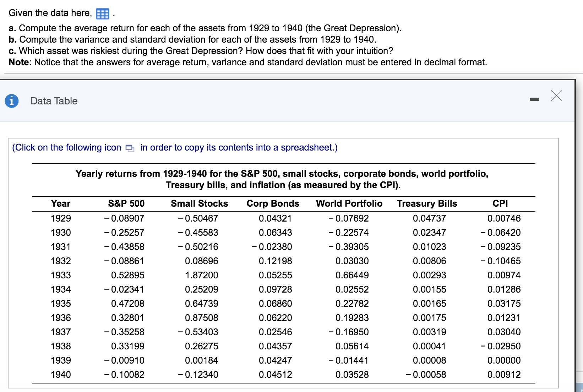Select the Treasury Bills column header

click(x=427, y=203)
